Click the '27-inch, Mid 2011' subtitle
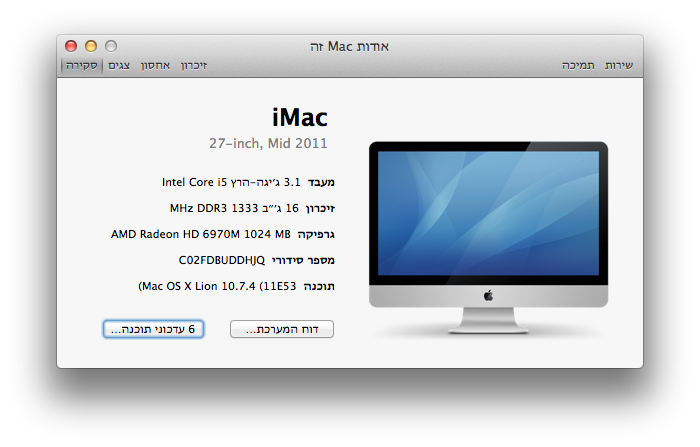Screen dimensions: 700x447 pos(268,143)
